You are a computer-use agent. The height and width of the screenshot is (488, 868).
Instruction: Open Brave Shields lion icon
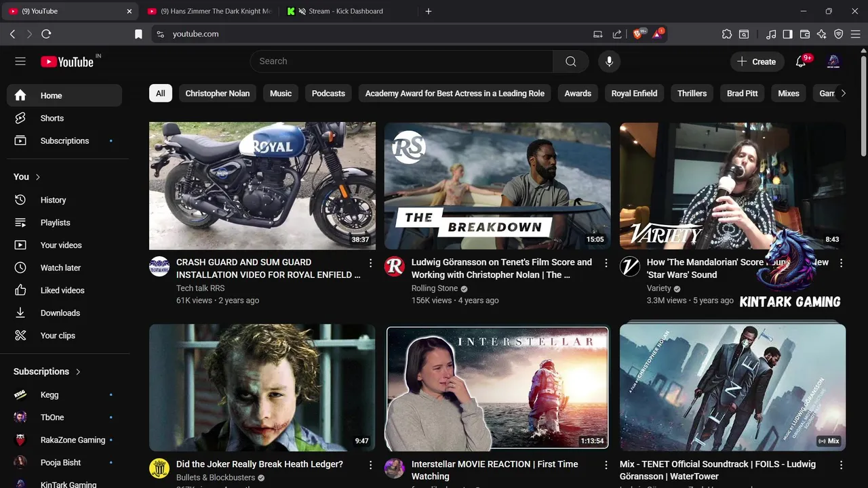[638, 34]
